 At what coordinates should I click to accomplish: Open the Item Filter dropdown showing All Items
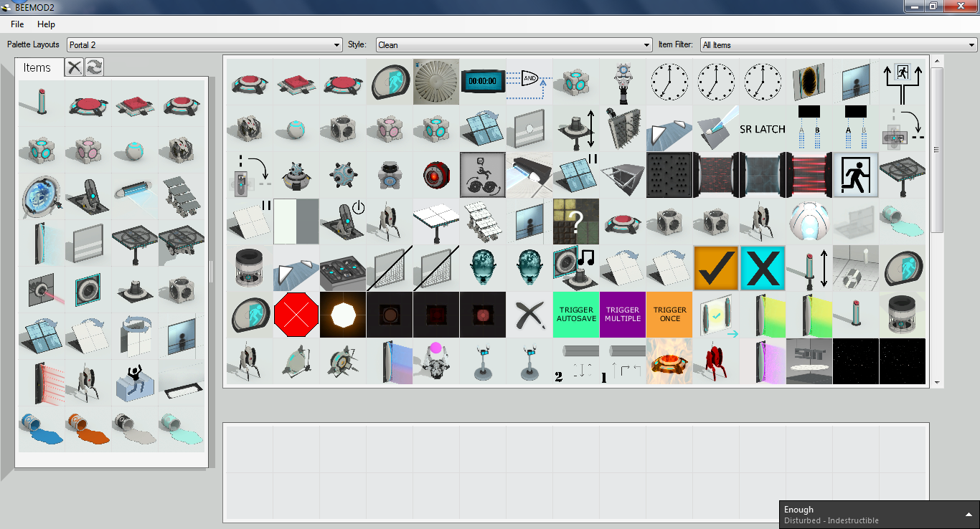point(839,44)
